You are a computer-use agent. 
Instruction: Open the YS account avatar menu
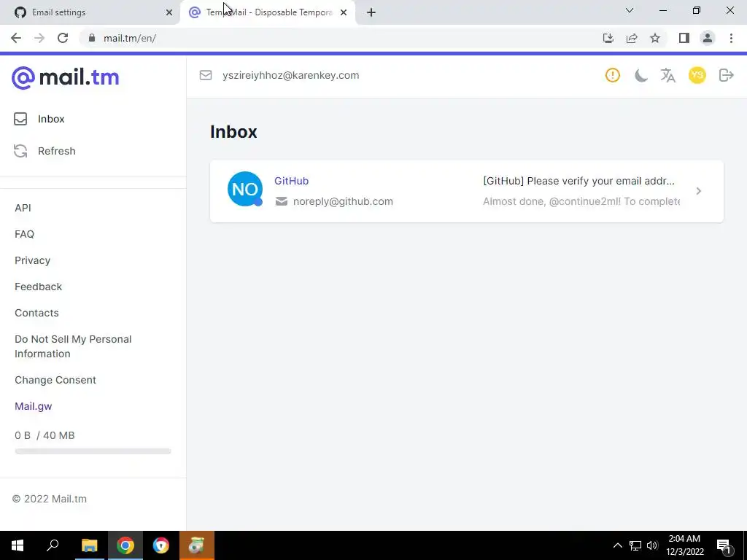pos(697,75)
